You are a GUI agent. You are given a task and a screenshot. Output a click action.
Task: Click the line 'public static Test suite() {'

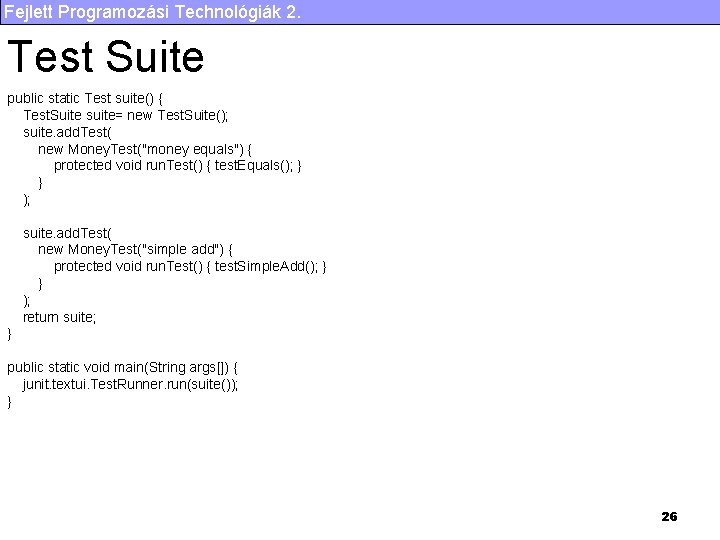(x=85, y=98)
